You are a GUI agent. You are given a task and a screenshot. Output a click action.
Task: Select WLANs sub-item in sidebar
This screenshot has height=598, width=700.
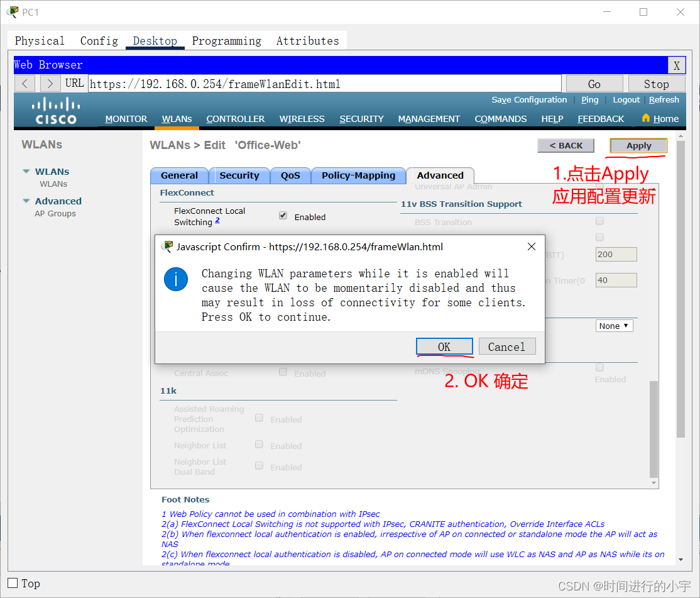click(53, 184)
